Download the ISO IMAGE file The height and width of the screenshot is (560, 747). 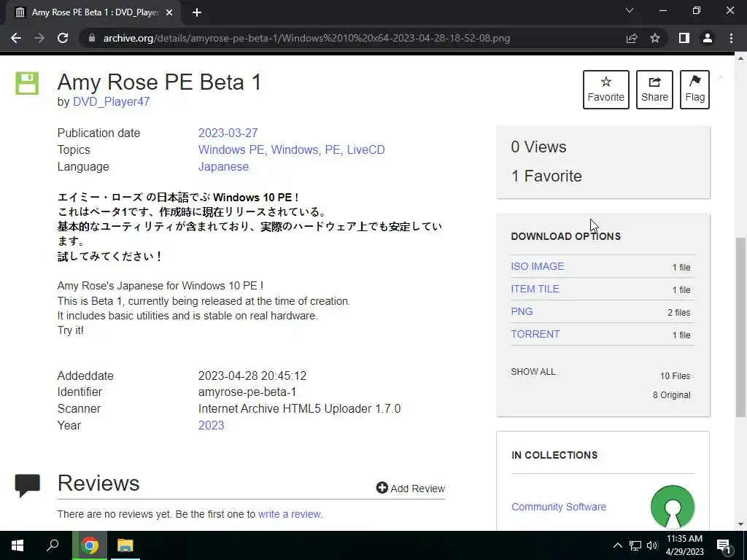(538, 266)
